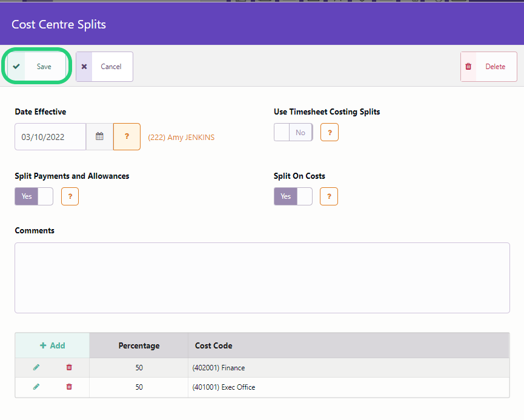The height and width of the screenshot is (420, 524).
Task: Show help for Split Payments and Allowances
Action: tap(70, 196)
